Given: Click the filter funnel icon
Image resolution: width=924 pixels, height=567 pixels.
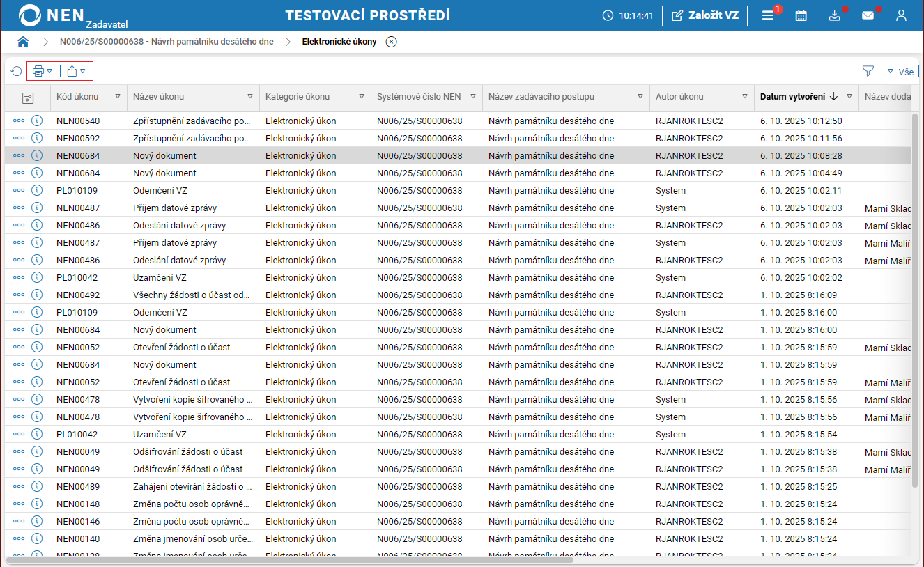Looking at the screenshot, I should pos(868,71).
